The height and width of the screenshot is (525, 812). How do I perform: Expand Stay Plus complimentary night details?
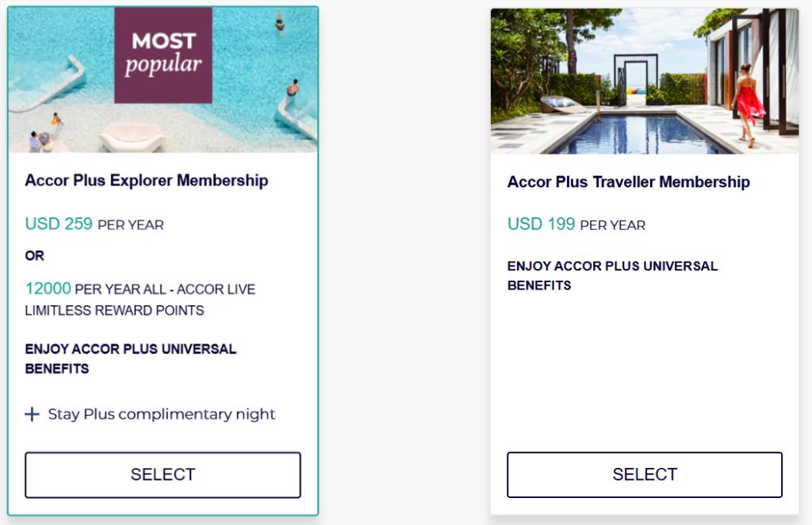[162, 414]
